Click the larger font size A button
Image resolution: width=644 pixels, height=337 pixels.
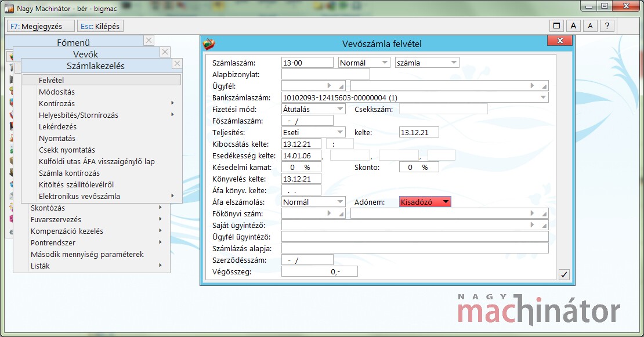[x=573, y=26]
